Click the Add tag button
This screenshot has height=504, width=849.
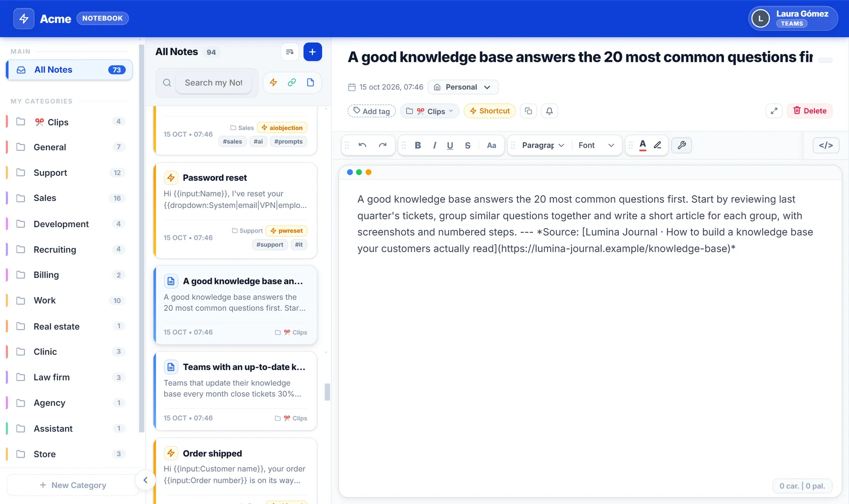[x=372, y=111]
